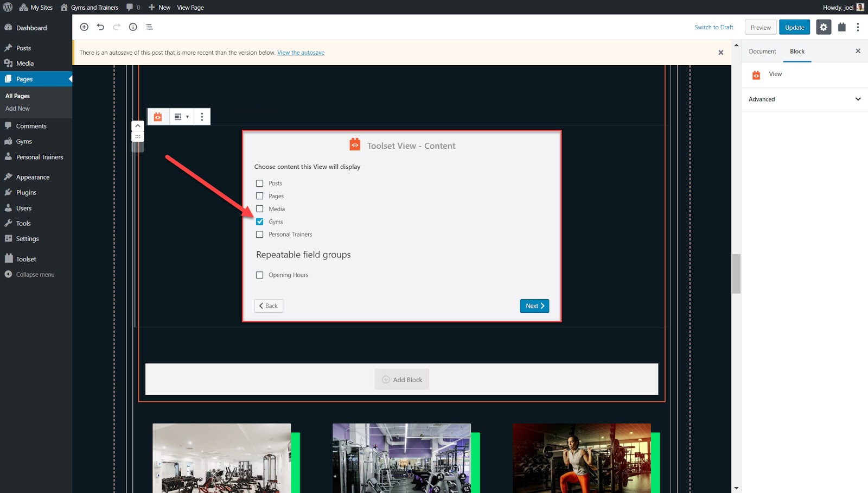Click move block up chevron
Viewport: 868px width, 493px height.
pos(138,126)
